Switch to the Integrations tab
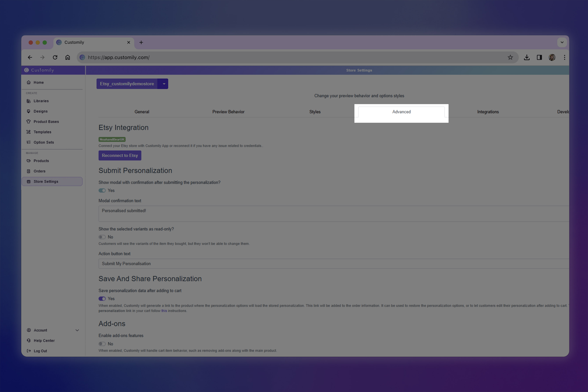 tap(488, 112)
